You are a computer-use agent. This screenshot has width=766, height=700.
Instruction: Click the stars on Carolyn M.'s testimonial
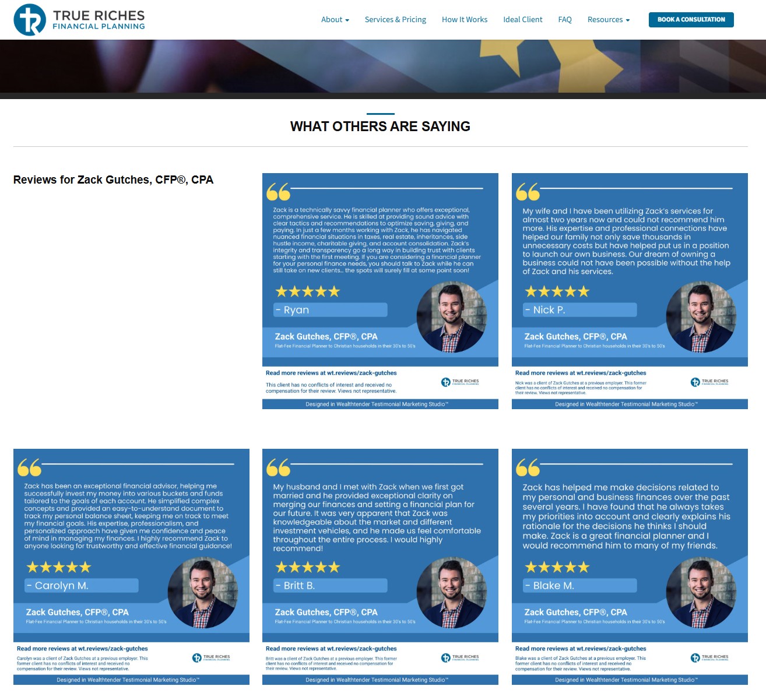tap(58, 566)
